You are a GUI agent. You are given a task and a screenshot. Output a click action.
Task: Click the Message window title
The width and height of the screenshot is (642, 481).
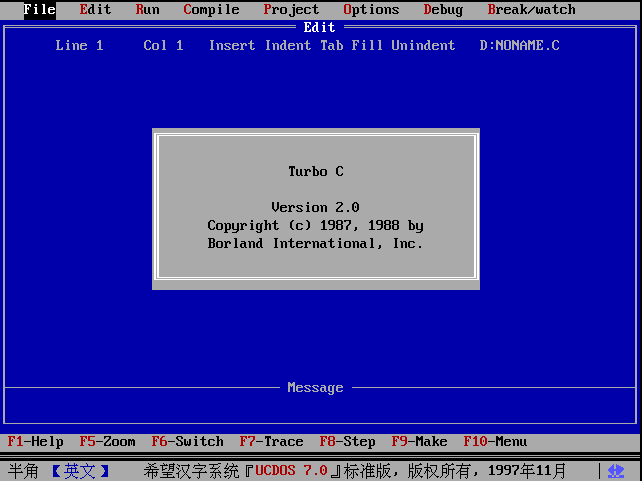click(315, 387)
